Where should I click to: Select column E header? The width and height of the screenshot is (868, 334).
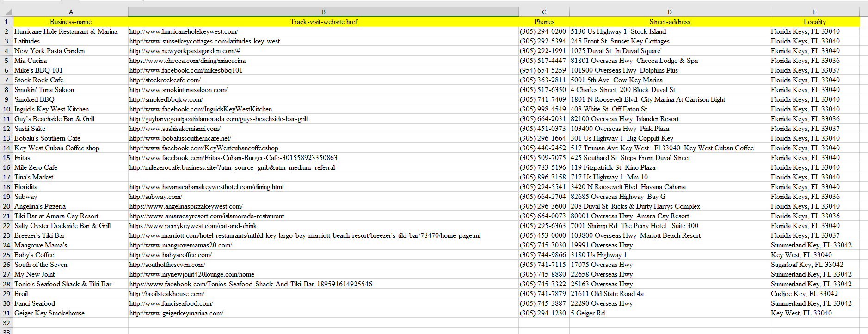814,12
